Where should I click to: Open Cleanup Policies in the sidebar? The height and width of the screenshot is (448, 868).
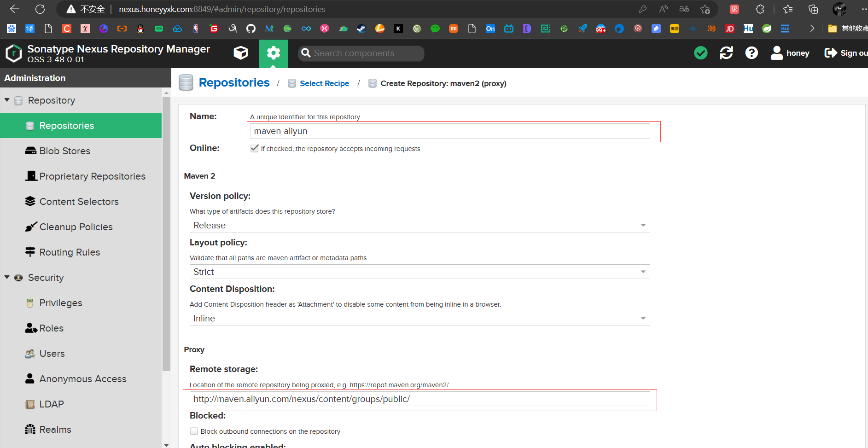[81, 227]
